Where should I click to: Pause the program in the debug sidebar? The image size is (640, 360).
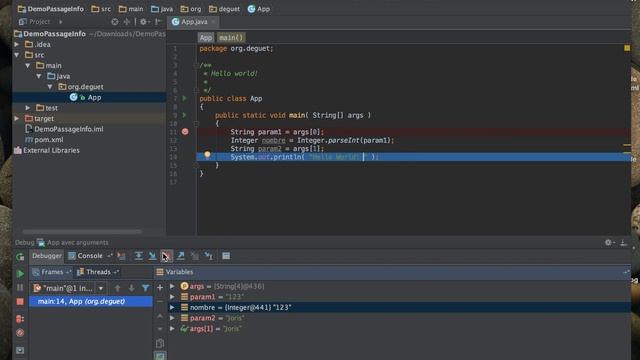click(x=20, y=288)
